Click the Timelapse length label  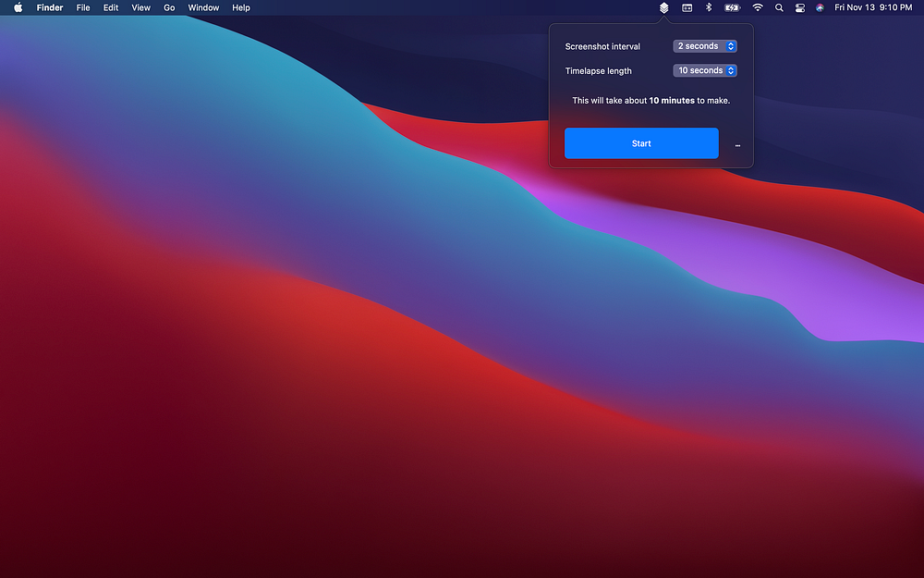click(598, 71)
